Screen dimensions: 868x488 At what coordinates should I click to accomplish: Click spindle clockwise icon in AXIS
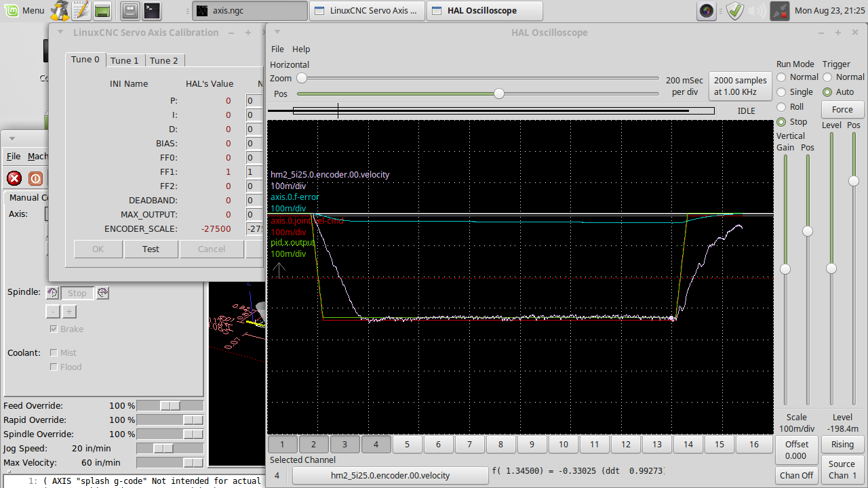[x=102, y=293]
